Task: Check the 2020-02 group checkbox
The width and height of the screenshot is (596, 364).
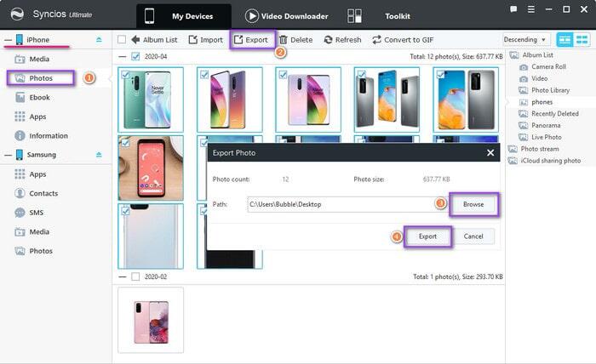Action: coord(135,276)
